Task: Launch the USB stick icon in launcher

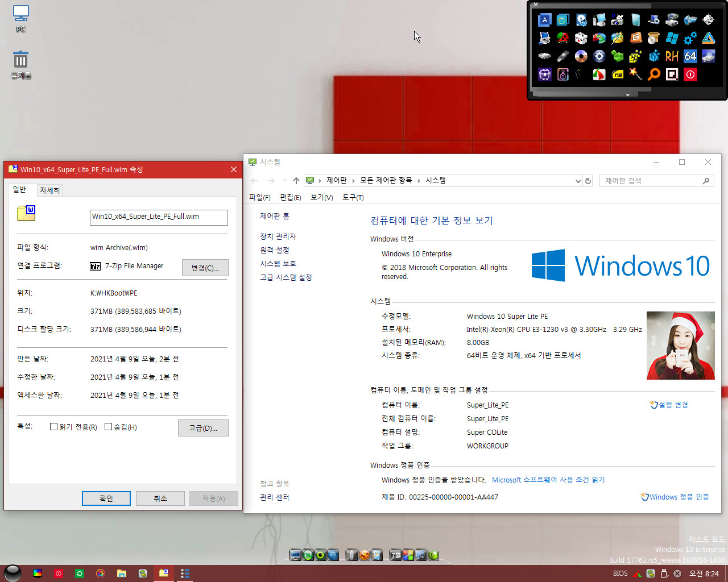Action: coord(562,56)
